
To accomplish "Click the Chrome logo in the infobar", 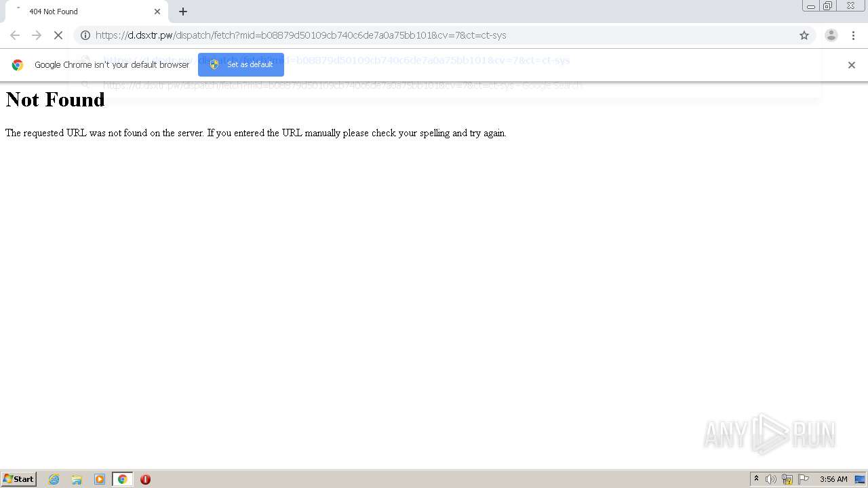I will coord(18,65).
